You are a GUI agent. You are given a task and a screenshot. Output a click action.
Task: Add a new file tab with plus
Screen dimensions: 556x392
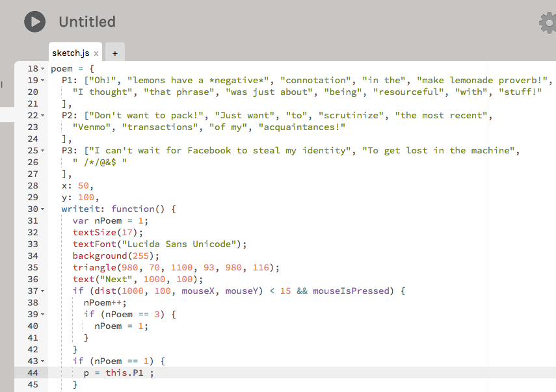(x=114, y=53)
